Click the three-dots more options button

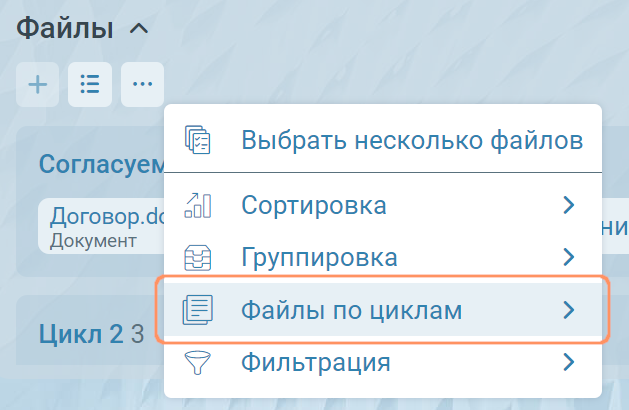tap(142, 85)
